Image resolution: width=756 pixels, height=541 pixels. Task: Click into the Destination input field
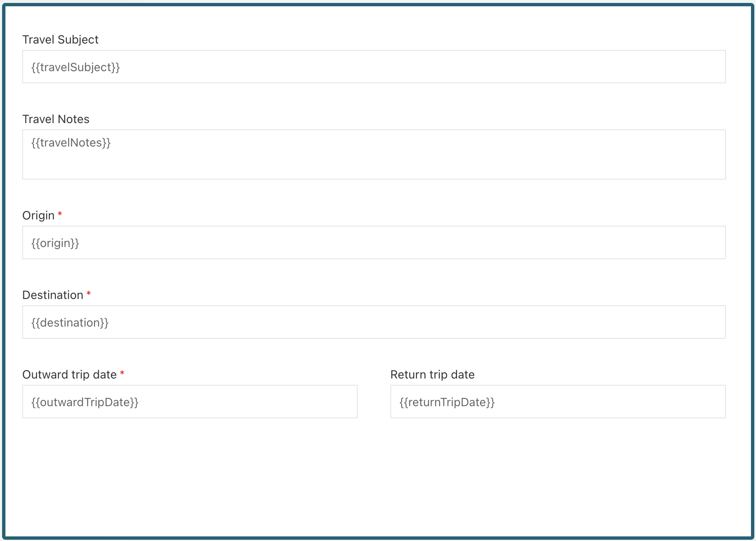click(x=374, y=322)
